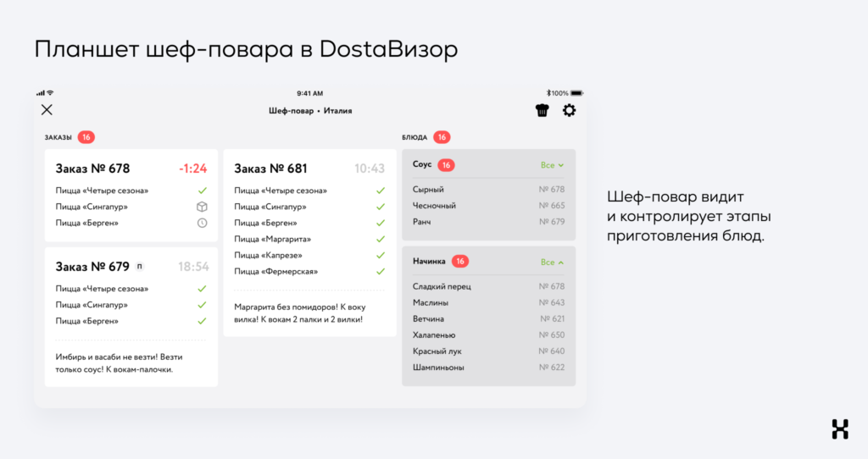Image resolution: width=868 pixels, height=459 pixels.
Task: Click box icon next to Сингапур in order 678
Action: 202,207
